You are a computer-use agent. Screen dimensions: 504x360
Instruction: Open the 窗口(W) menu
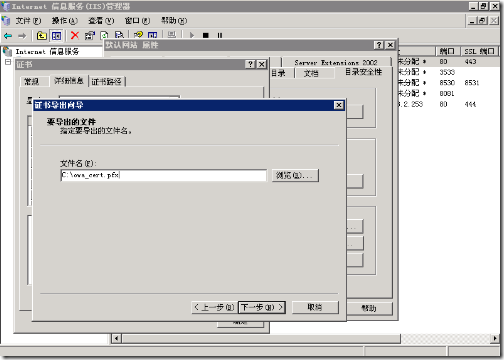tap(137, 21)
